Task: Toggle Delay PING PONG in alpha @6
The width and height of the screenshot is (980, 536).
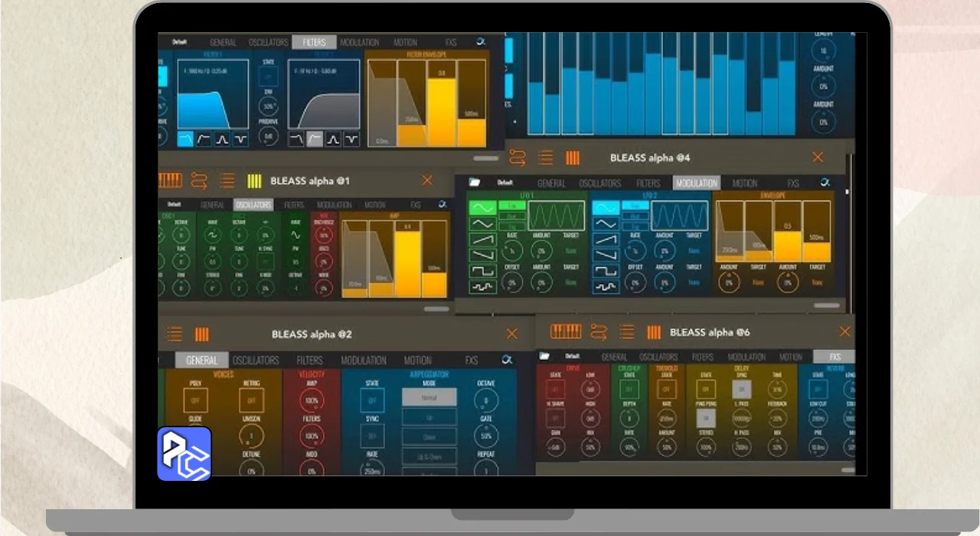Action: pos(705,418)
